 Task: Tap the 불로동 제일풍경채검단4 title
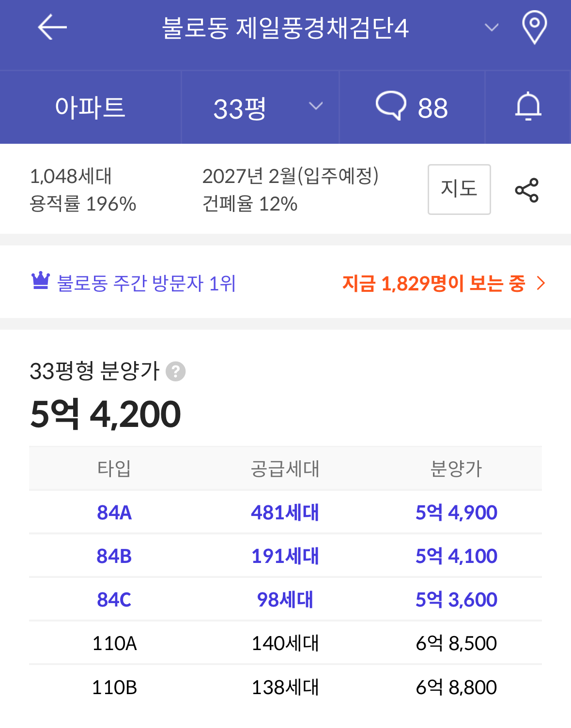(x=285, y=28)
